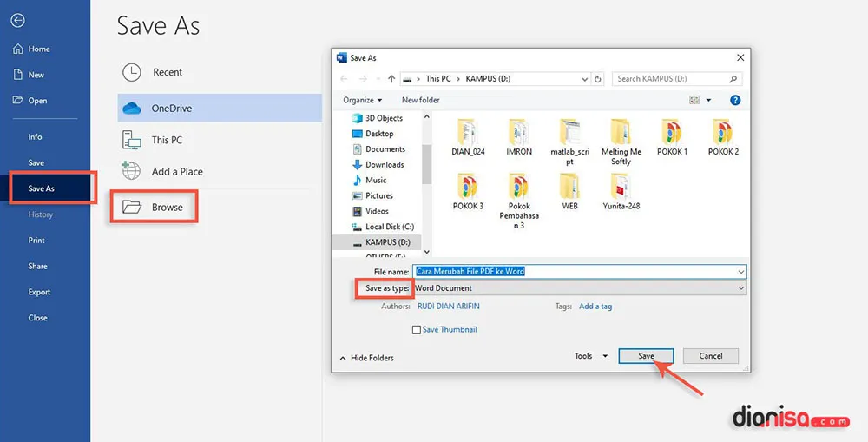
Task: Select Music in navigation pane
Action: click(369, 180)
